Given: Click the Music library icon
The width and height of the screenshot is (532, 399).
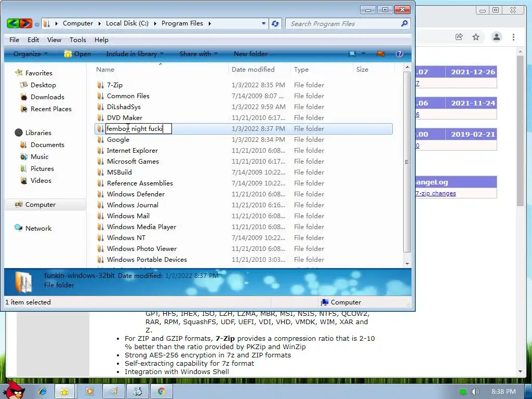Looking at the screenshot, I should click(24, 157).
